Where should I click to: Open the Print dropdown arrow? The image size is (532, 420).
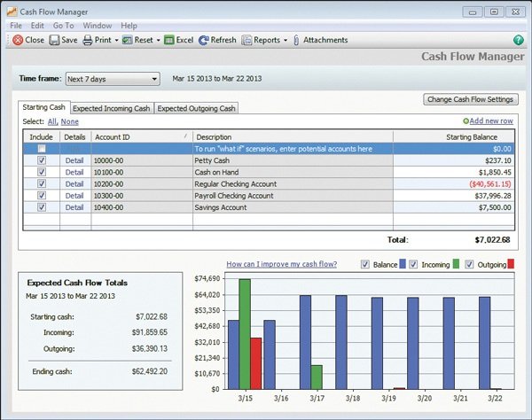pyautogui.click(x=114, y=40)
